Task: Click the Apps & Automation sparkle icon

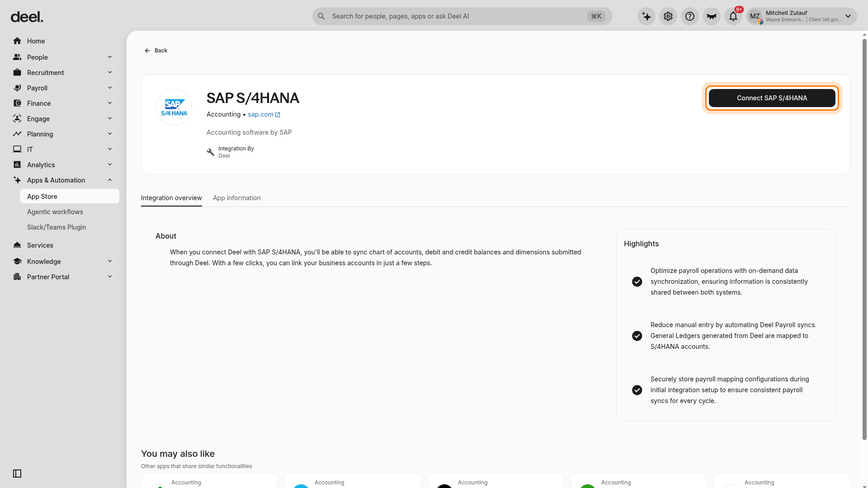Action: tap(17, 180)
